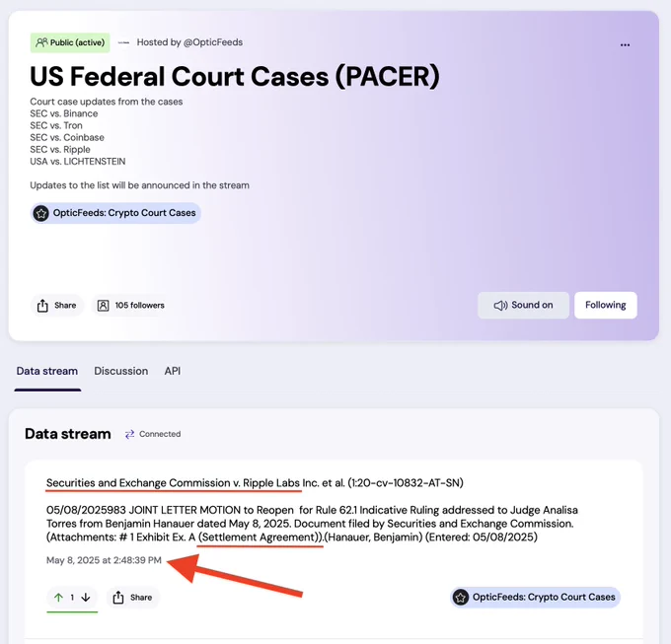The width and height of the screenshot is (671, 644).
Task: Open the three-dot options menu
Action: (625, 45)
